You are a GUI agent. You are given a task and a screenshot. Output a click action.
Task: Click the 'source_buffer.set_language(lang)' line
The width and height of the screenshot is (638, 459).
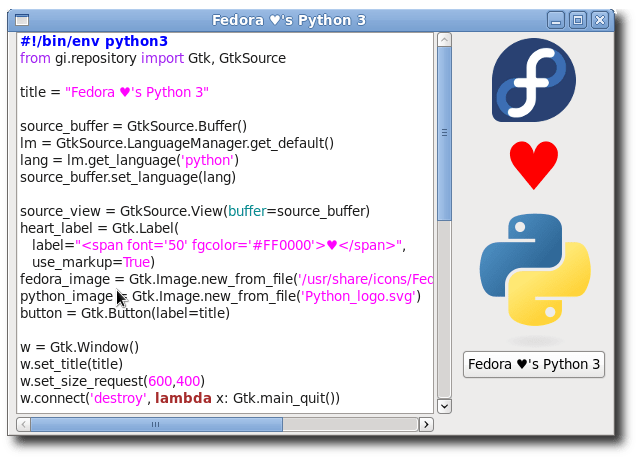[x=128, y=177]
